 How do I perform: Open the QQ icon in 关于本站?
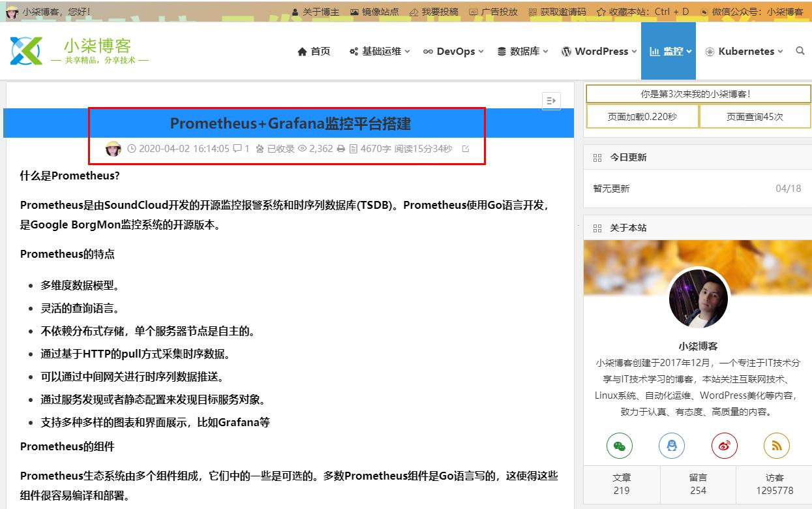click(672, 446)
